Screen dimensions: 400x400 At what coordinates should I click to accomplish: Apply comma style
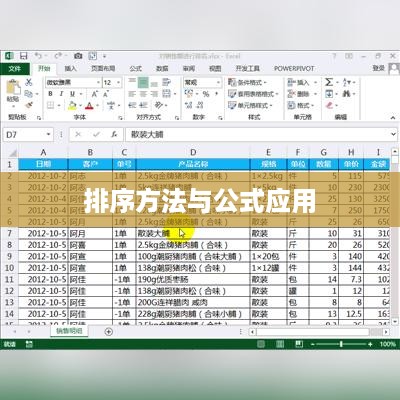pos(217,94)
